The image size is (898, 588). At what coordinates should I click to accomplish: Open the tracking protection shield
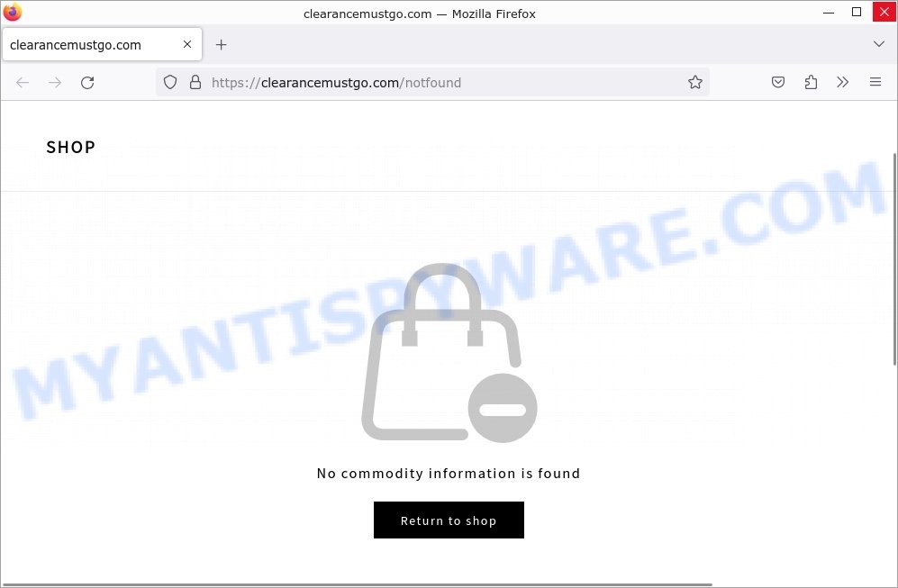point(170,82)
